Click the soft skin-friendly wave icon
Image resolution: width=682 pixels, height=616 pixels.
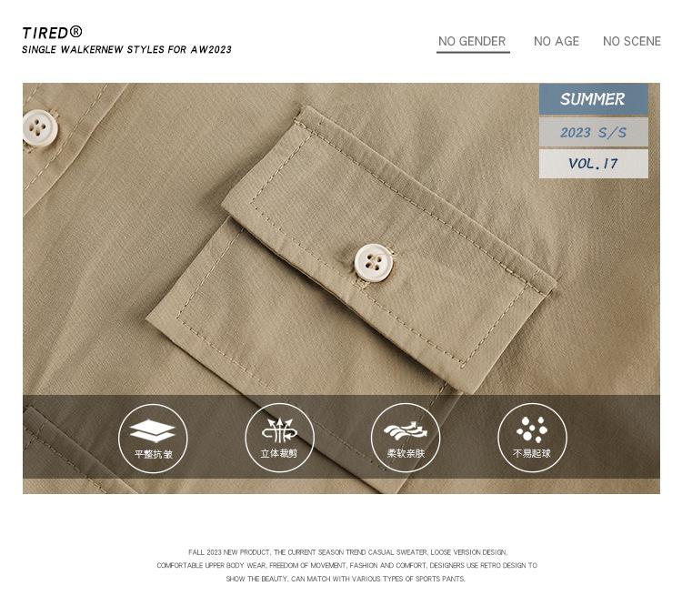pos(406,431)
